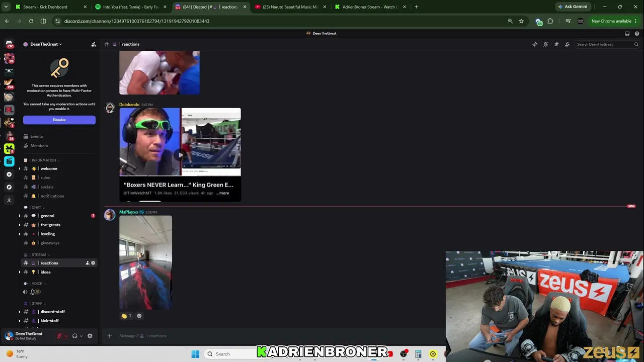Edit channel gear on reactions row
Viewport: 644px width, 362px height.
click(x=93, y=263)
